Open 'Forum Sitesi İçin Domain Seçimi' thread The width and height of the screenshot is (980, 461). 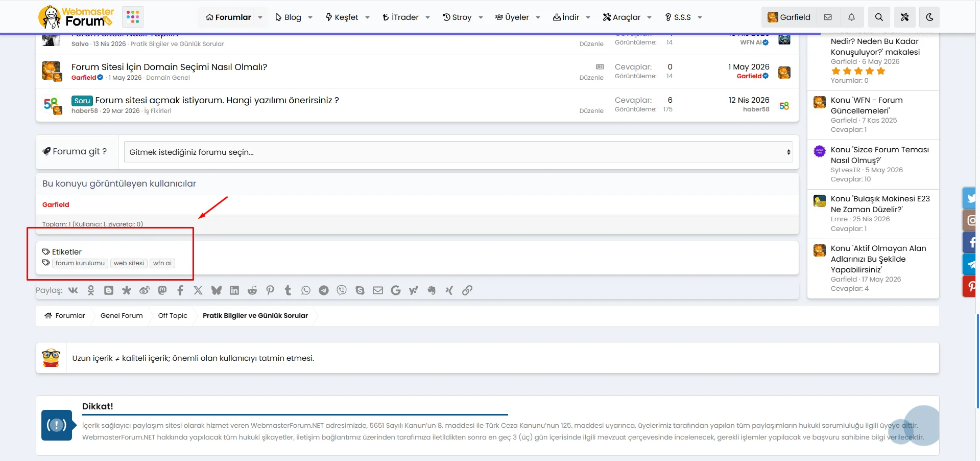[x=169, y=67]
